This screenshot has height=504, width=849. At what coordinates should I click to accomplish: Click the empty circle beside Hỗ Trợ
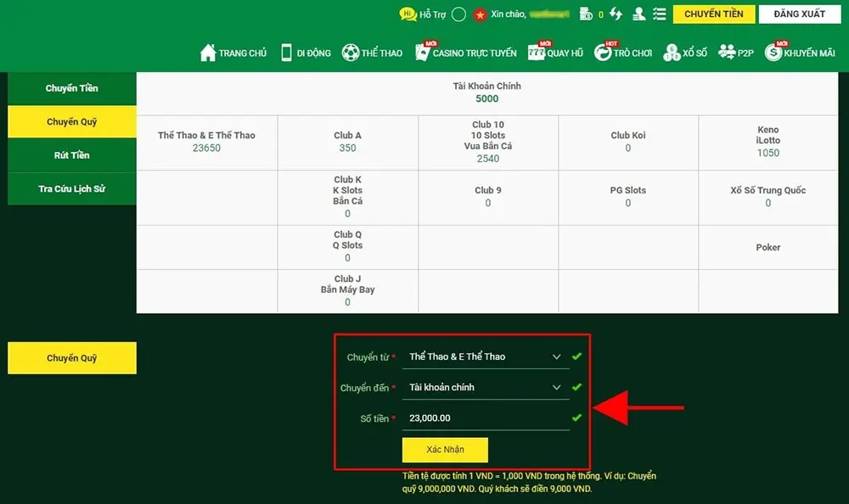tap(458, 14)
